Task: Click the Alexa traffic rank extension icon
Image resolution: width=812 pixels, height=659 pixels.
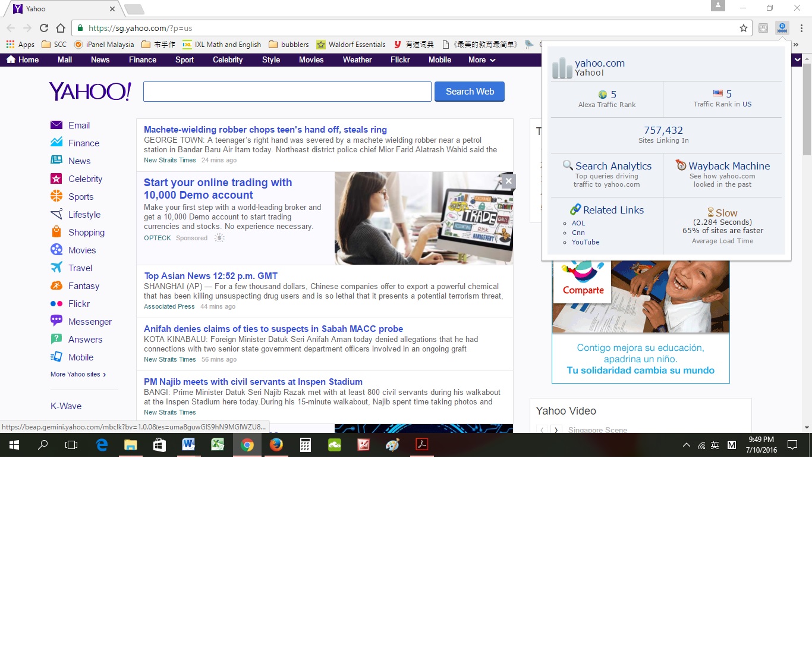Action: point(782,28)
